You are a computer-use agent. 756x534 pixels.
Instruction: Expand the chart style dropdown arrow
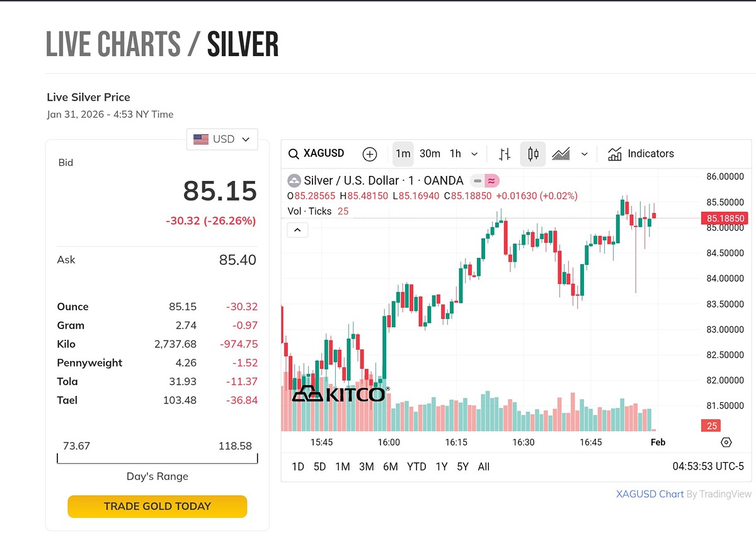point(585,154)
